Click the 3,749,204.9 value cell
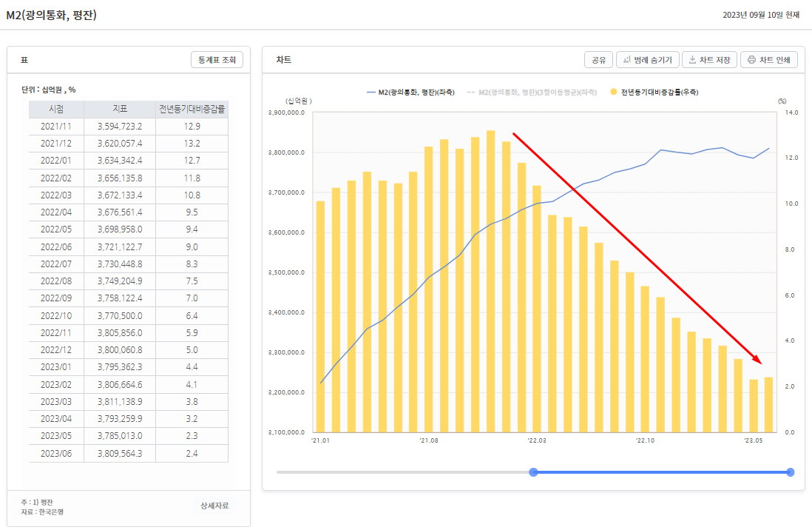 (120, 281)
